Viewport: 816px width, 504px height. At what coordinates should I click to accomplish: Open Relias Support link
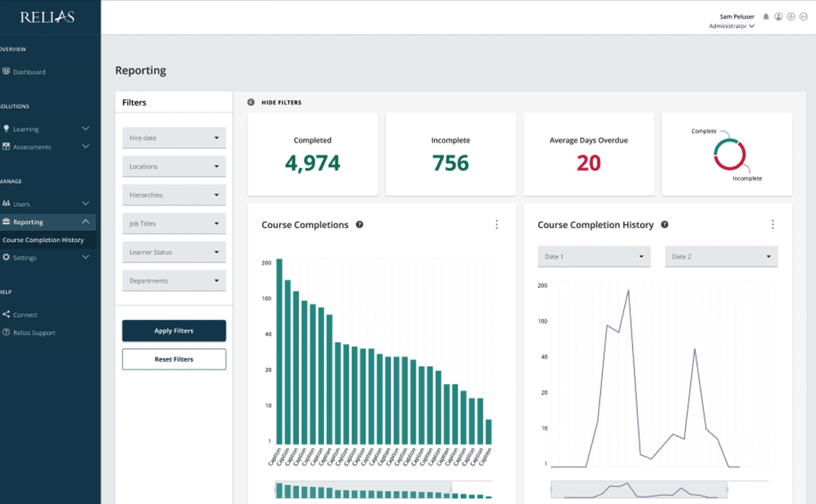click(x=34, y=333)
